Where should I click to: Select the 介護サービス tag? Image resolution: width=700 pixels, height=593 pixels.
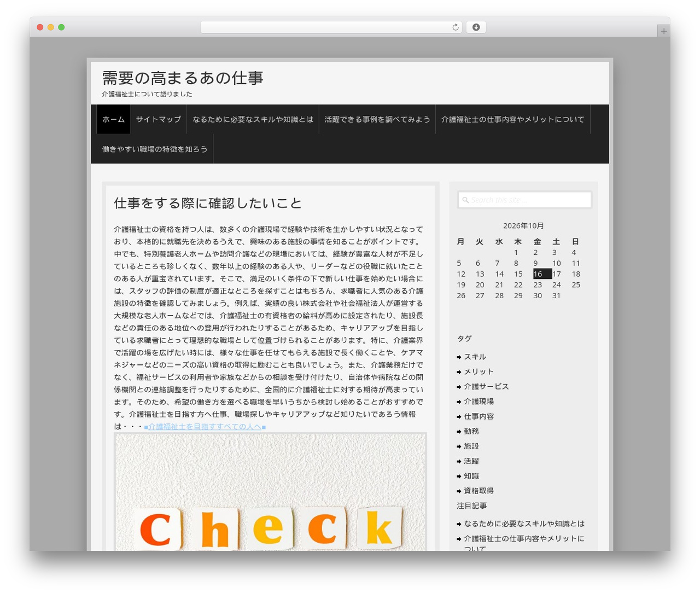point(486,386)
